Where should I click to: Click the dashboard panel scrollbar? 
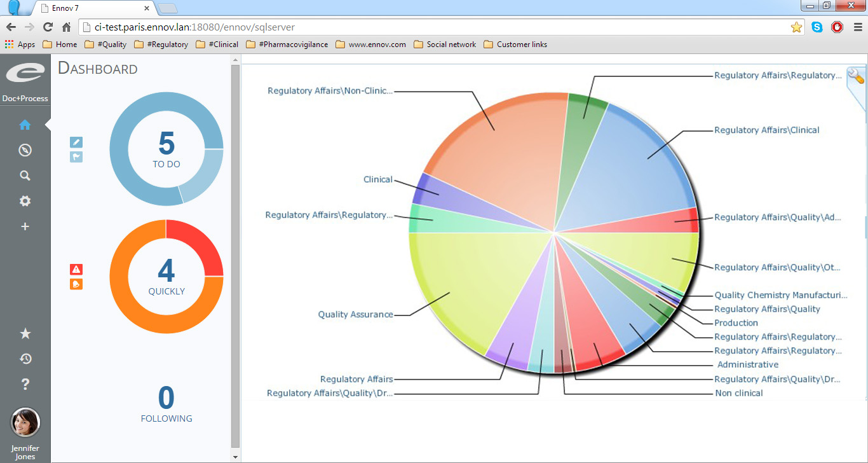point(236,254)
